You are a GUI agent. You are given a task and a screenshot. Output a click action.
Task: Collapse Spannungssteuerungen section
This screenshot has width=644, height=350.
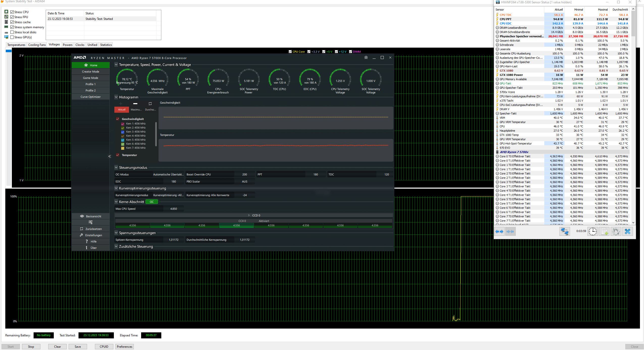pyautogui.click(x=116, y=233)
